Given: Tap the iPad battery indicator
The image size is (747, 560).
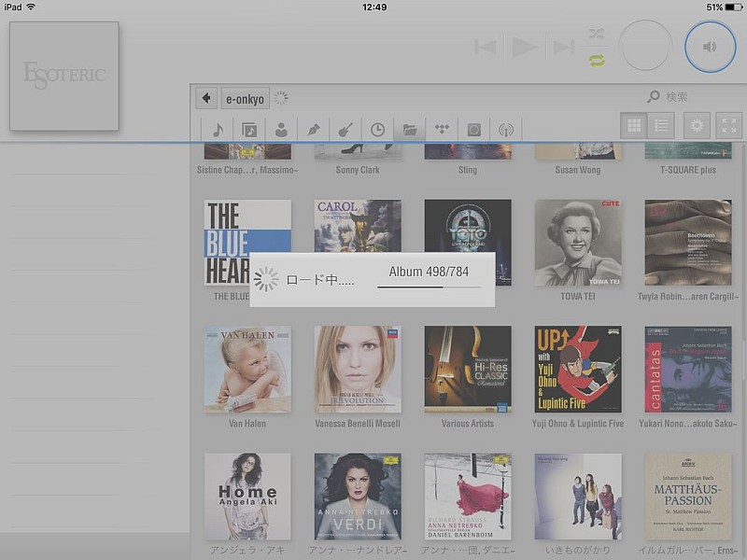Looking at the screenshot, I should click(x=733, y=7).
